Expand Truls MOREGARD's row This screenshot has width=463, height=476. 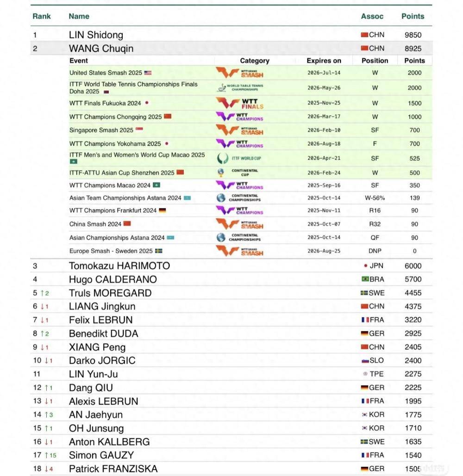tap(231, 293)
